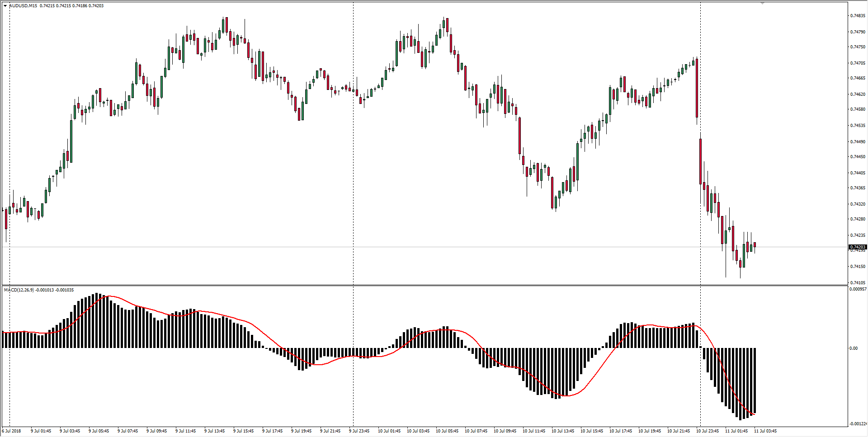Click the 0.74105 price axis label
Image resolution: width=868 pixels, height=437 pixels.
pyautogui.click(x=858, y=283)
